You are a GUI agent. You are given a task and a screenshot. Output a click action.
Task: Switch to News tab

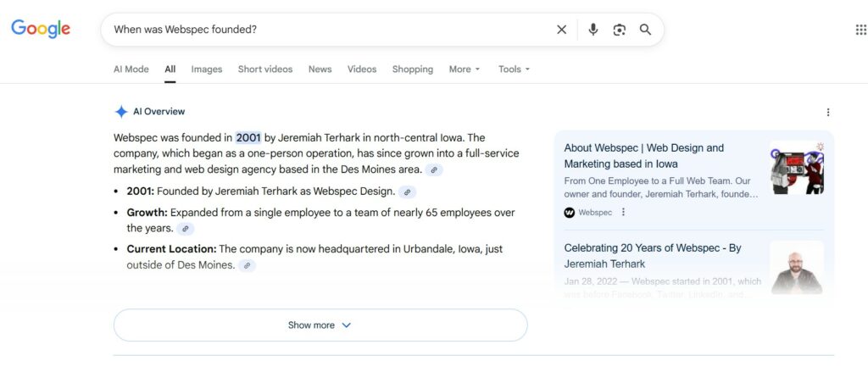(320, 69)
